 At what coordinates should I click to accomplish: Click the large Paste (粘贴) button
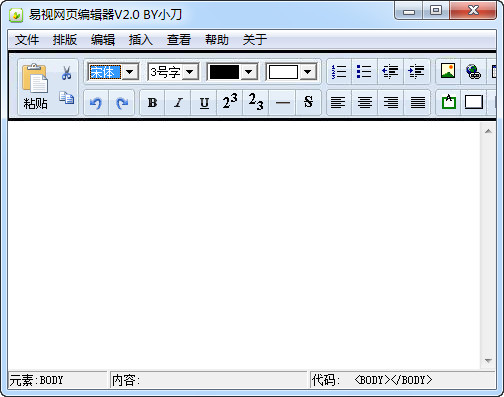click(35, 87)
